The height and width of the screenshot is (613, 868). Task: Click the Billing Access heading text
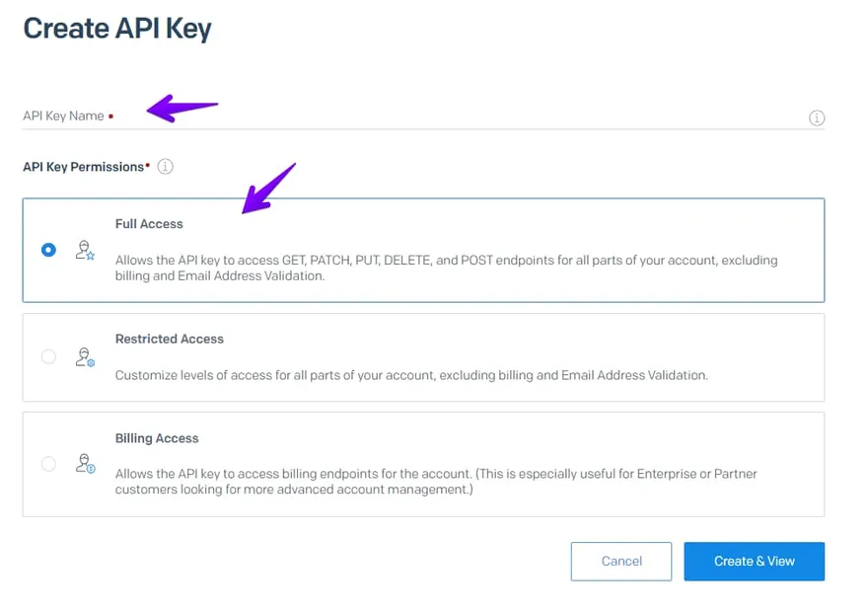point(156,438)
